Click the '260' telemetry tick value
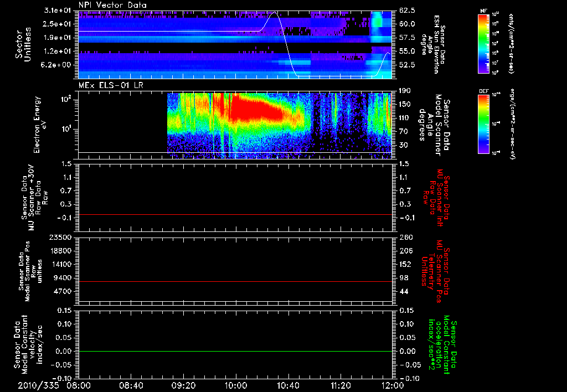The width and height of the screenshot is (567, 392). 405,237
